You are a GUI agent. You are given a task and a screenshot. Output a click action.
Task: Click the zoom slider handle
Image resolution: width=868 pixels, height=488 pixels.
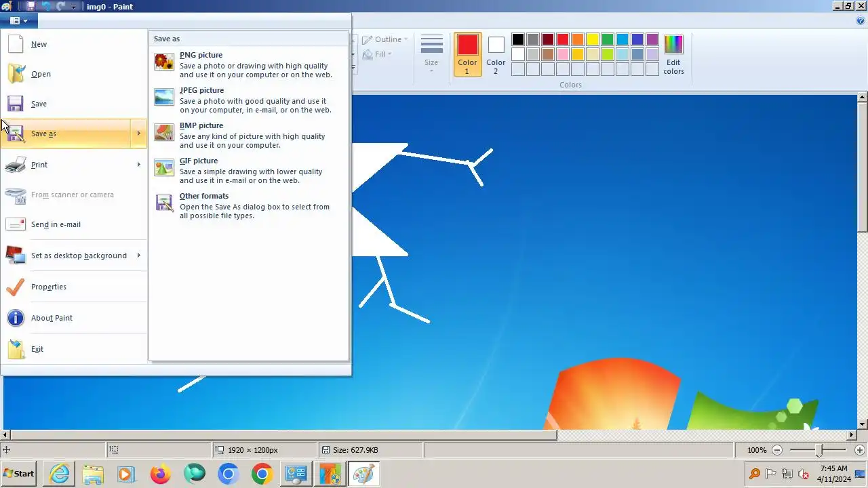tap(819, 450)
